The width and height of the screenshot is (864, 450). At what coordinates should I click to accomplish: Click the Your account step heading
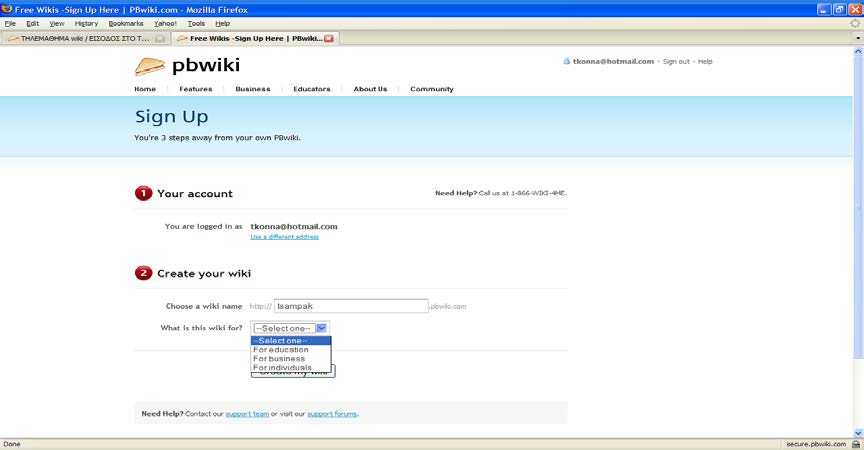[195, 194]
